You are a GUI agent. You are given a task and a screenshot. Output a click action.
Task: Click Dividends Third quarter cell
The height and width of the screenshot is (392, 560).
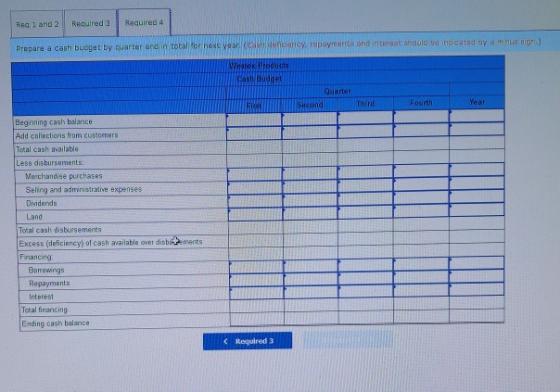pyautogui.click(x=366, y=199)
